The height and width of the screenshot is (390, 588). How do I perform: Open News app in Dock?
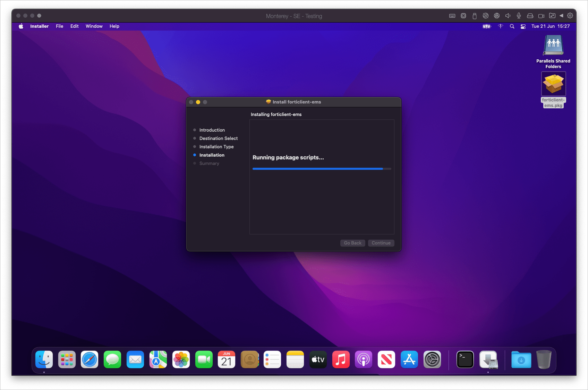(386, 359)
